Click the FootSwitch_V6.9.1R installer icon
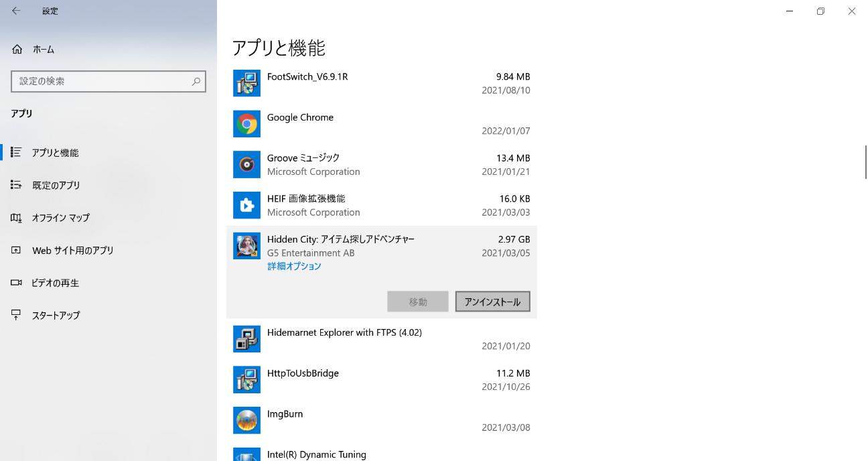The image size is (868, 461). (x=246, y=83)
